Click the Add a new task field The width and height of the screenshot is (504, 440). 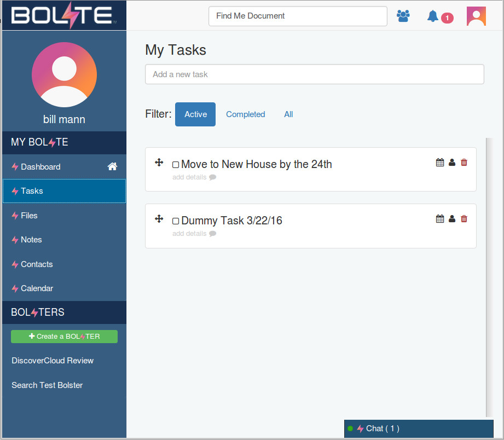[314, 74]
